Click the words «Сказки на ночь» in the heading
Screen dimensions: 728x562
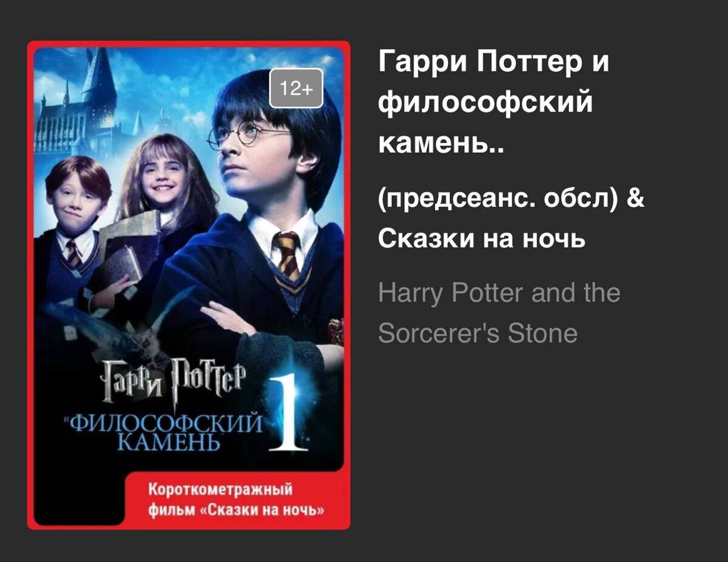coord(482,238)
